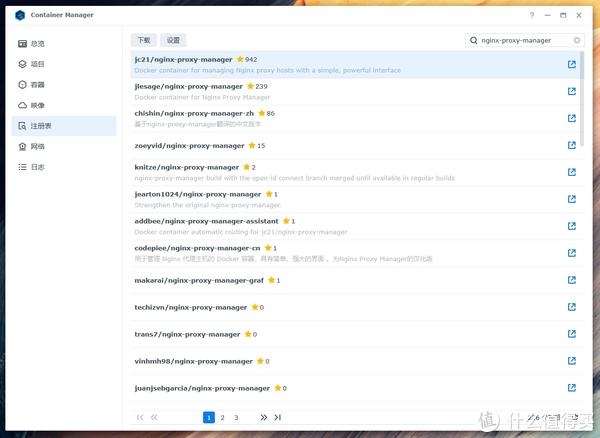Open external link for jearton1024/nginx-proxy-manager
600x438 pixels.
pos(572,199)
